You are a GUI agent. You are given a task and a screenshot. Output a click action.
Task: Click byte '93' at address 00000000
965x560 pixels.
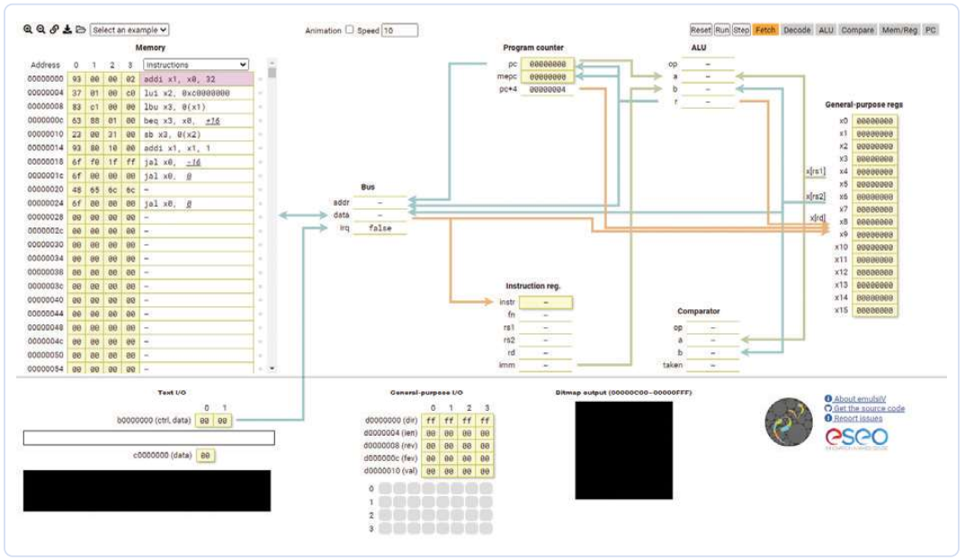[76, 79]
